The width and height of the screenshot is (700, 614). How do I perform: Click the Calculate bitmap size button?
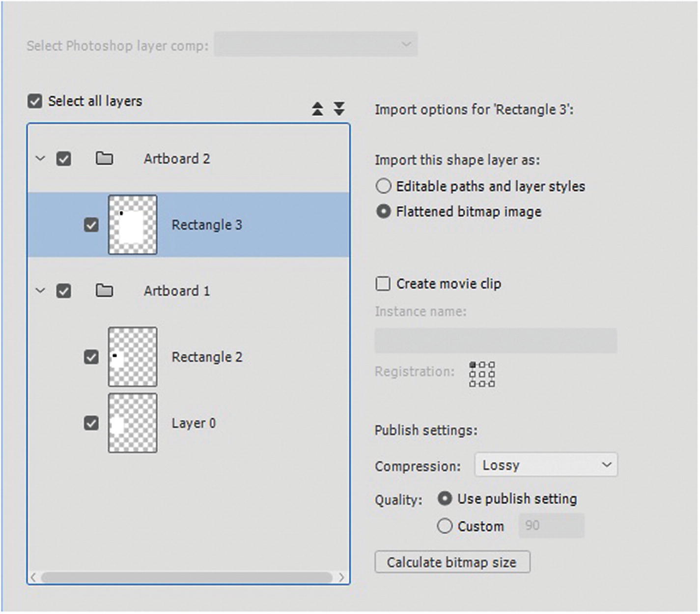tap(452, 562)
